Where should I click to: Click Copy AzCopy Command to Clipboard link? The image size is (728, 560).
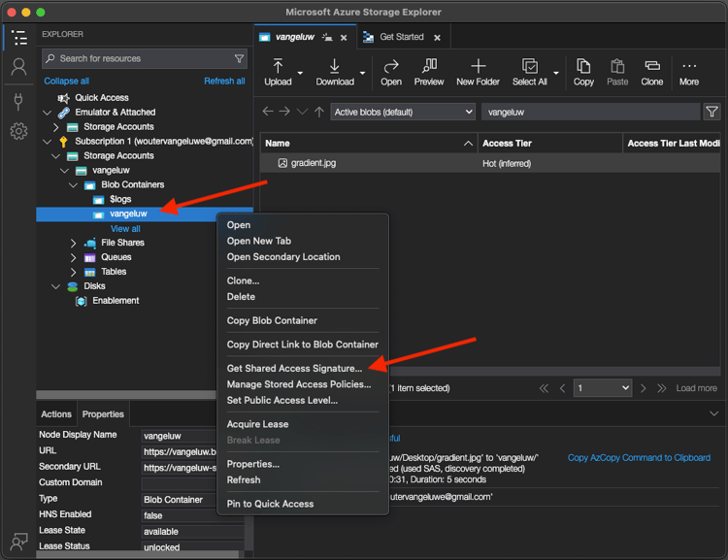coord(639,458)
